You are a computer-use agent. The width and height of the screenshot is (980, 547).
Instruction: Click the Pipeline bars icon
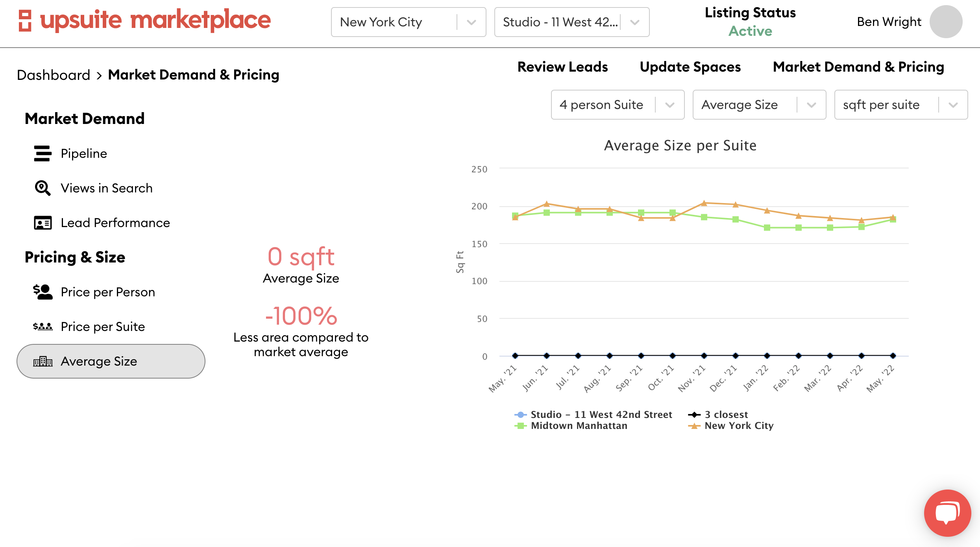[43, 153]
